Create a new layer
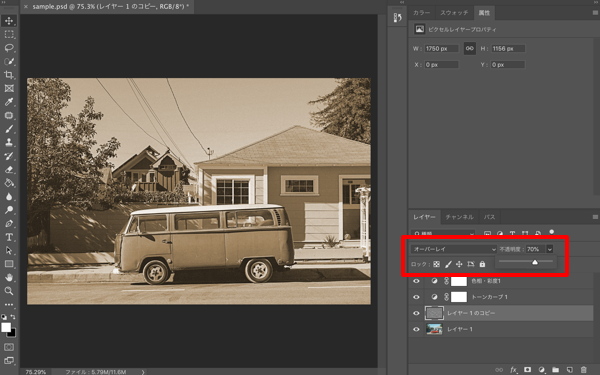Viewport: 600px width, 375px height. point(569,370)
